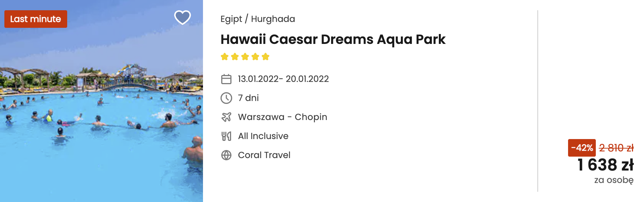Click the -42% discount badge
Viewport: 644px width, 202px height.
(582, 148)
